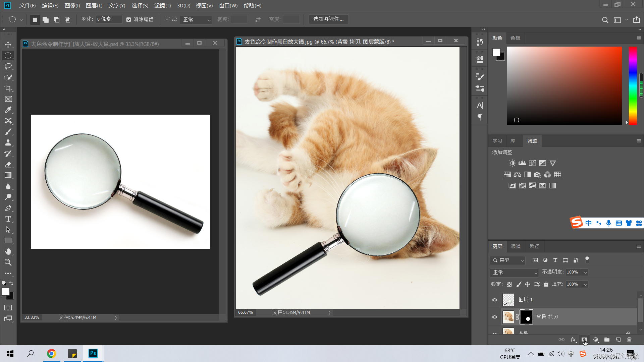Viewport: 644px width, 362px height.
Task: Open the 文件(F) menu
Action: (28, 6)
